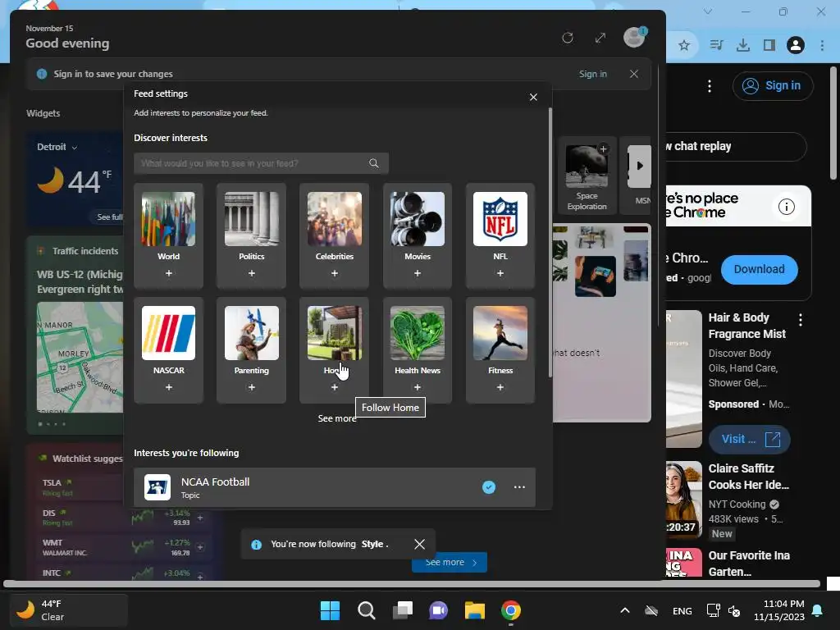
Task: Open the widgets profile avatar
Action: click(634, 38)
